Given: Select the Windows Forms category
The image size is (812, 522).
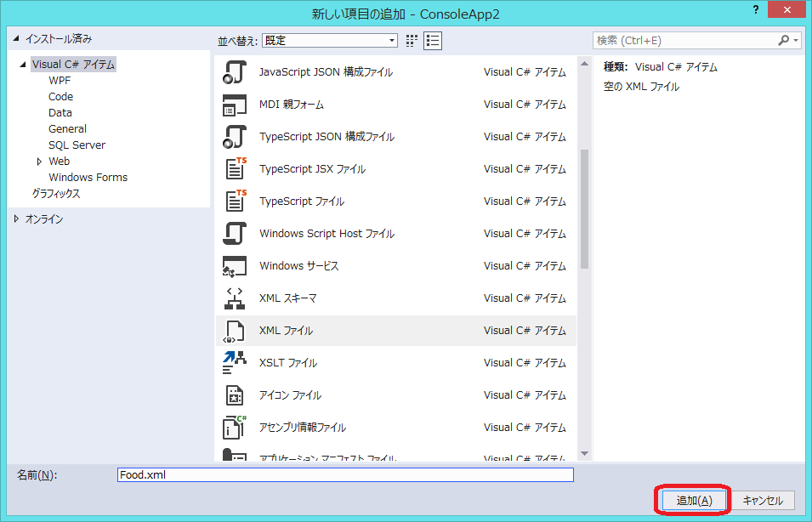Looking at the screenshot, I should (88, 177).
